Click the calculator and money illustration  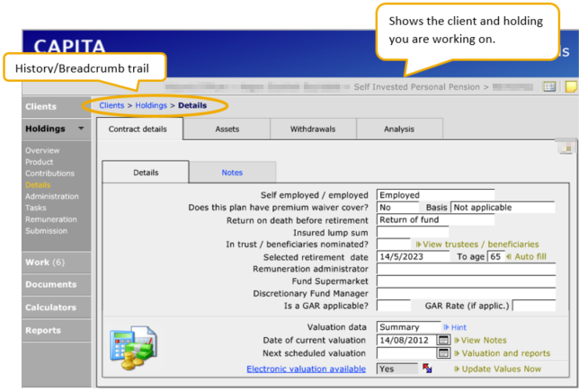click(133, 348)
